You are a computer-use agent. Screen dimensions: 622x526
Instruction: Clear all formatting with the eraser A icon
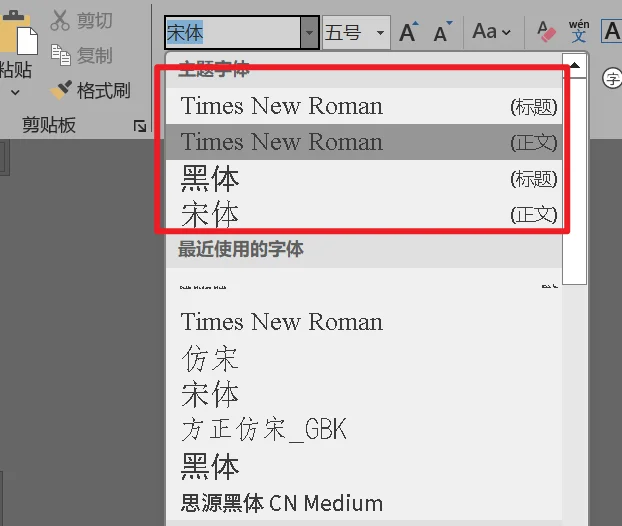pyautogui.click(x=546, y=32)
